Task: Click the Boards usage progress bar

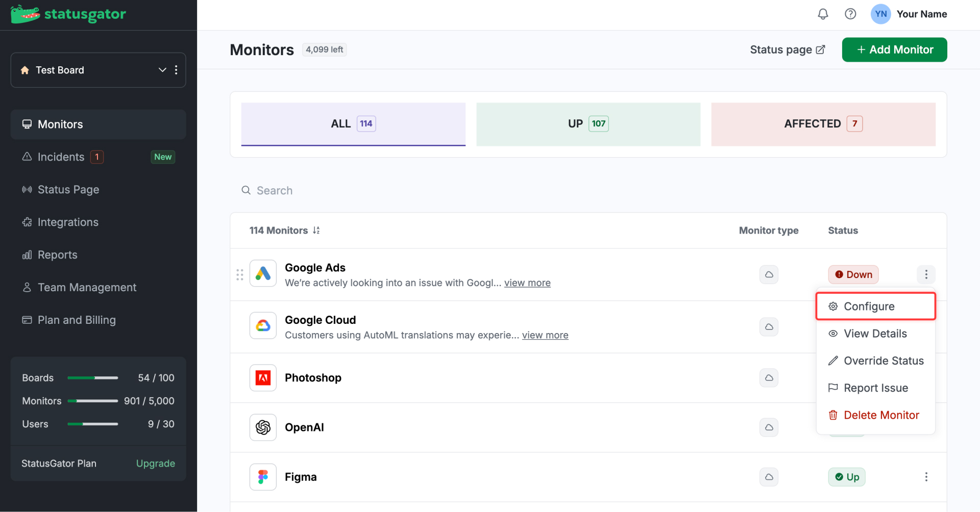Action: [93, 378]
